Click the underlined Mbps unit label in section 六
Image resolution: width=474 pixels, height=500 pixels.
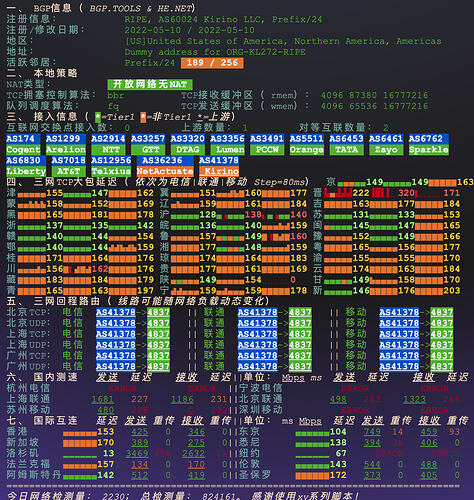pyautogui.click(x=293, y=378)
